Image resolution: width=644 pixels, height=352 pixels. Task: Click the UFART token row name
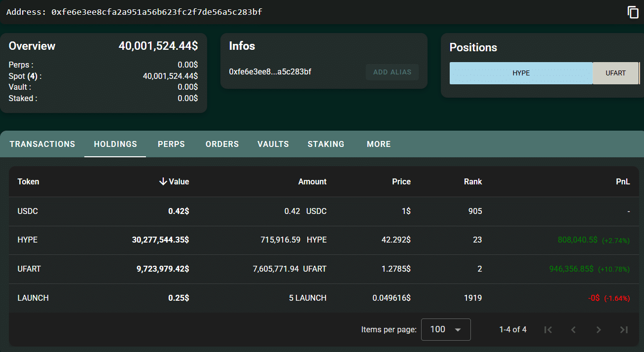pyautogui.click(x=29, y=269)
